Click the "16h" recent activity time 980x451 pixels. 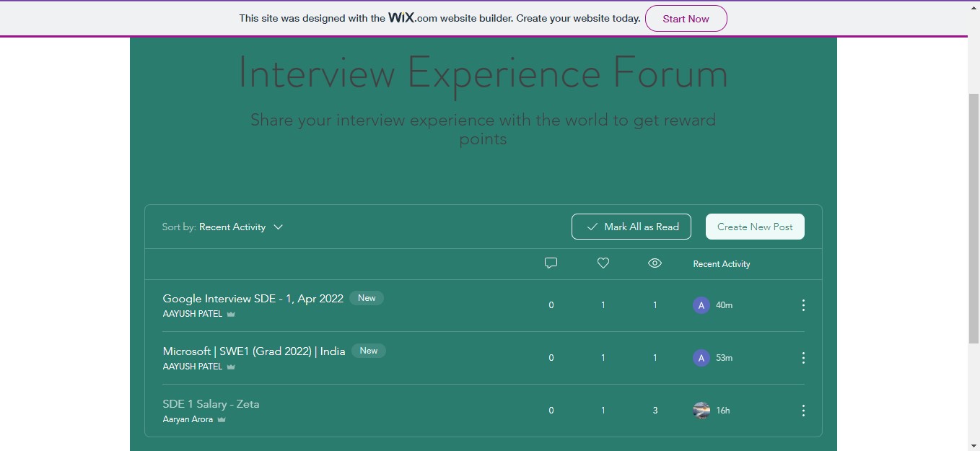pyautogui.click(x=722, y=411)
